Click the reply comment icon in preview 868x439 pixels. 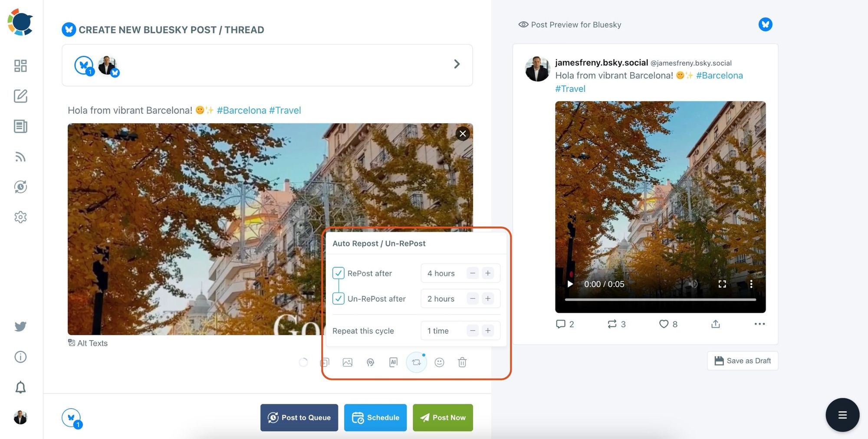pyautogui.click(x=561, y=324)
